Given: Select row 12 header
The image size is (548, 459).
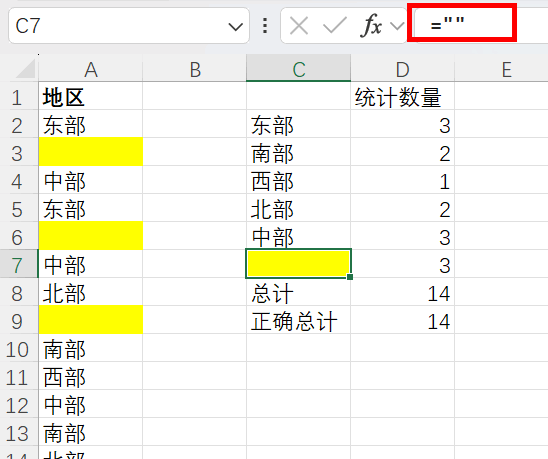Looking at the screenshot, I should 19,404.
